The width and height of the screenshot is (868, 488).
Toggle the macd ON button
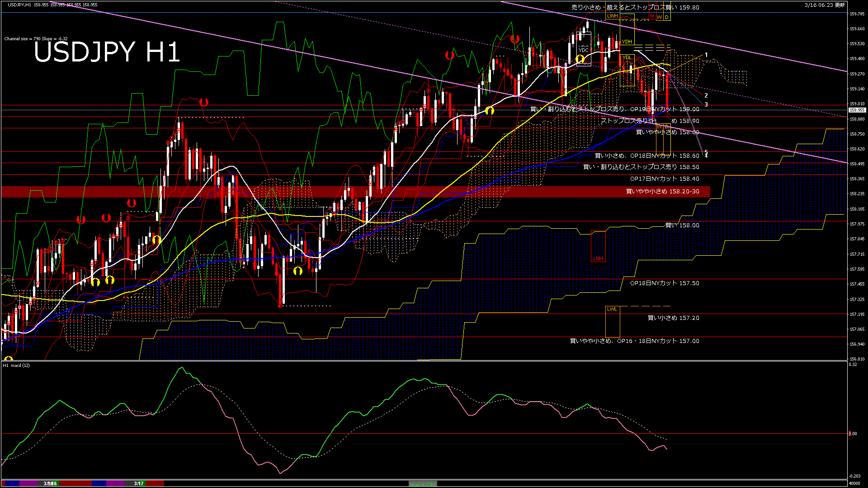point(423,483)
